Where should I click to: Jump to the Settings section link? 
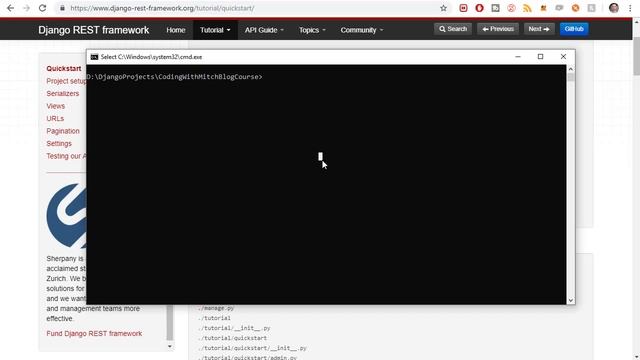[x=59, y=144]
